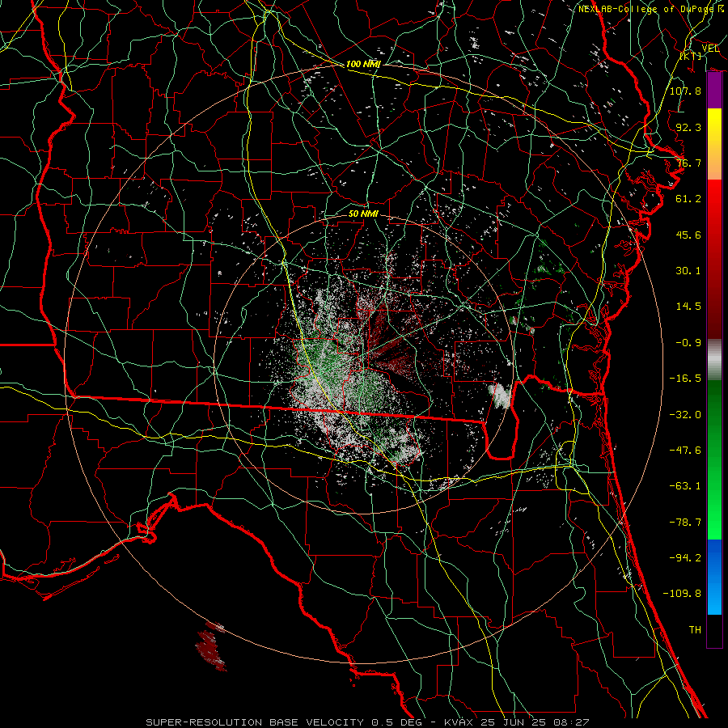Screen dimensions: 728x728
Task: Click the VEL legend title
Action: [x=710, y=48]
